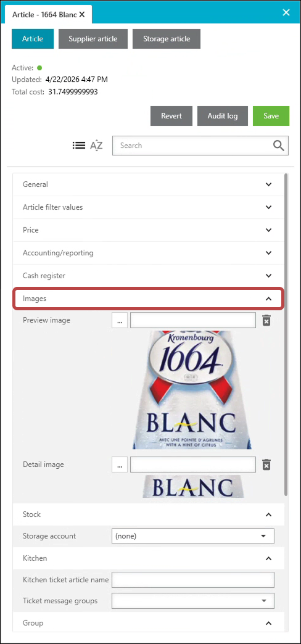Save the article changes

tap(271, 116)
